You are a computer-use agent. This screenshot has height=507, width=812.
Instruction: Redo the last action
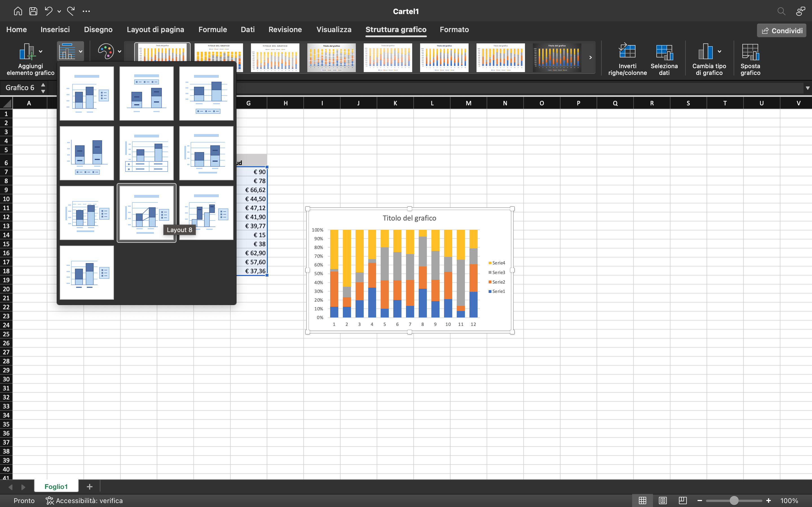(70, 11)
